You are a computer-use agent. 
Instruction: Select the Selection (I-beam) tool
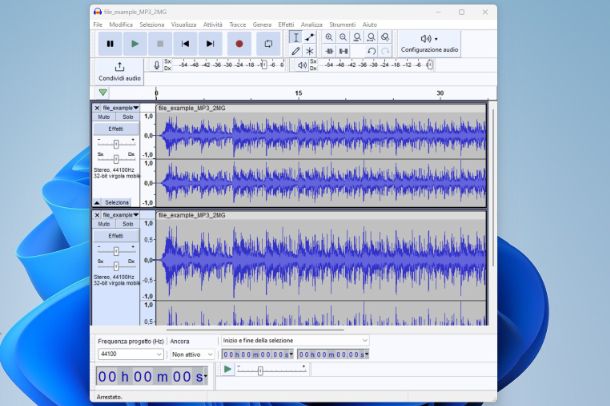pyautogui.click(x=296, y=37)
